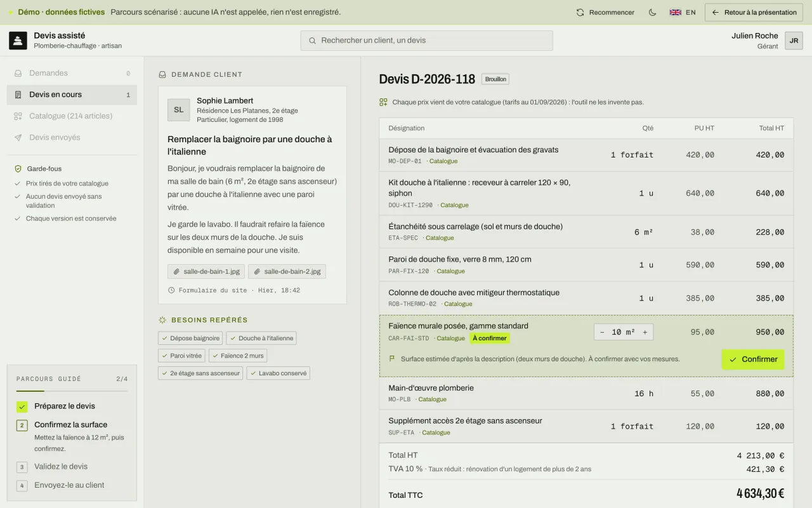Click the clock icon next to Formulaire du site
The height and width of the screenshot is (508, 812).
pos(171,290)
